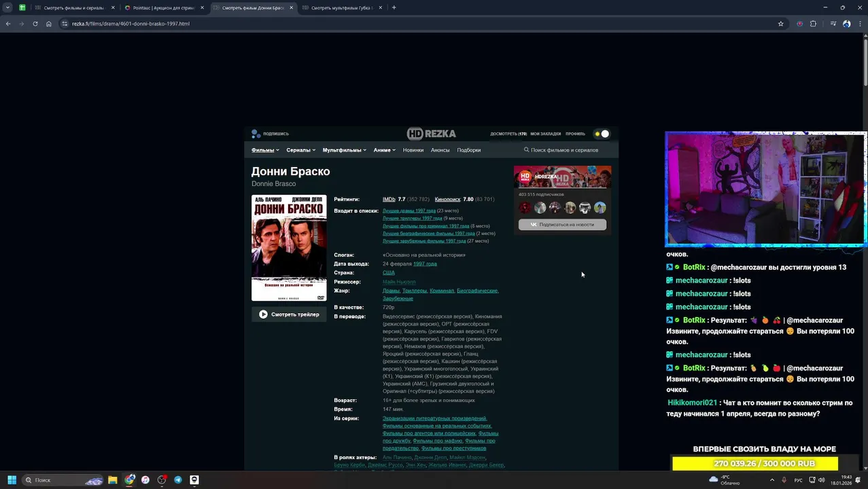Open the Windows Start menu
This screenshot has height=489, width=868.
(12, 479)
